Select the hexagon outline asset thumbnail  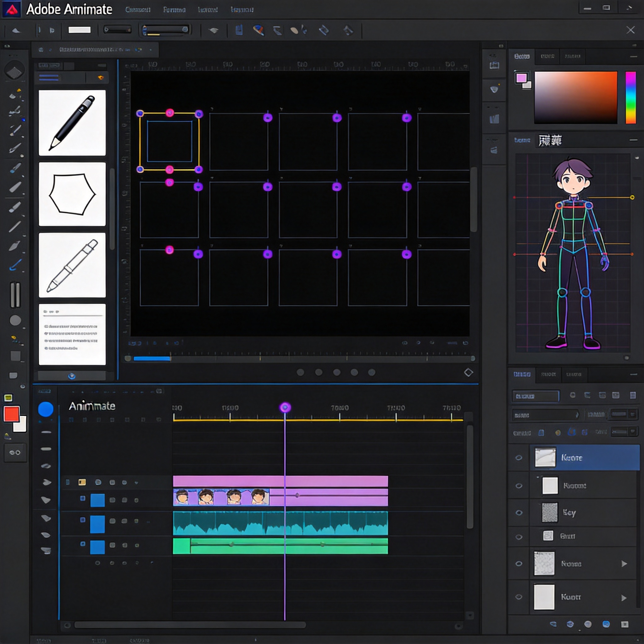(x=72, y=194)
